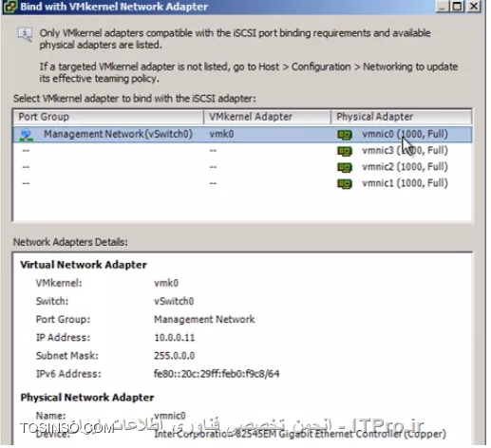
Task: Click the vmnic0 network card icon
Action: point(345,135)
